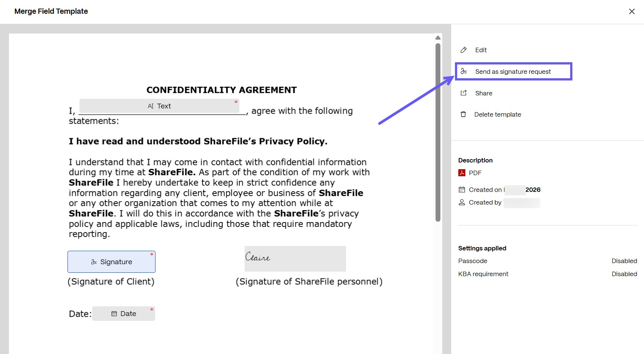This screenshot has height=354, width=644.
Task: Click the scroll up arrow of document preview
Action: pyautogui.click(x=438, y=38)
